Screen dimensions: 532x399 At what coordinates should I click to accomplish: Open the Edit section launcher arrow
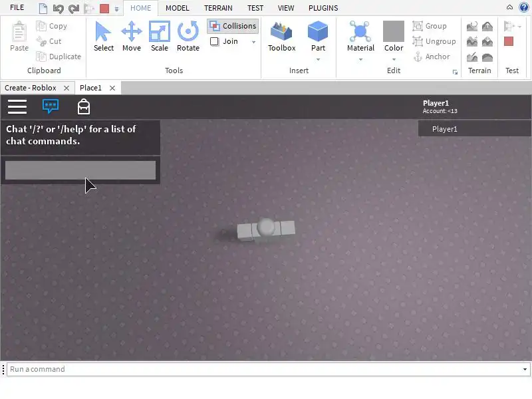(x=455, y=72)
